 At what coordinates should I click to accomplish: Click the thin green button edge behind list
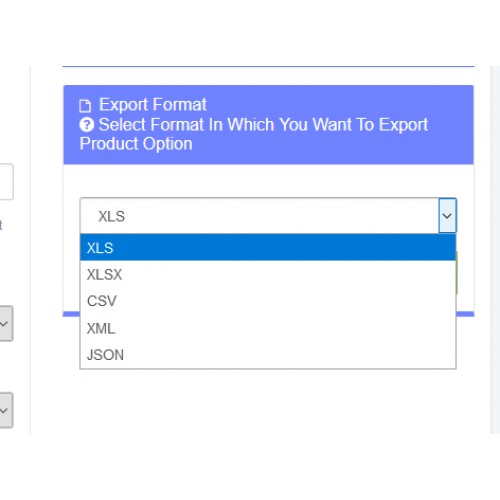[x=457, y=273]
